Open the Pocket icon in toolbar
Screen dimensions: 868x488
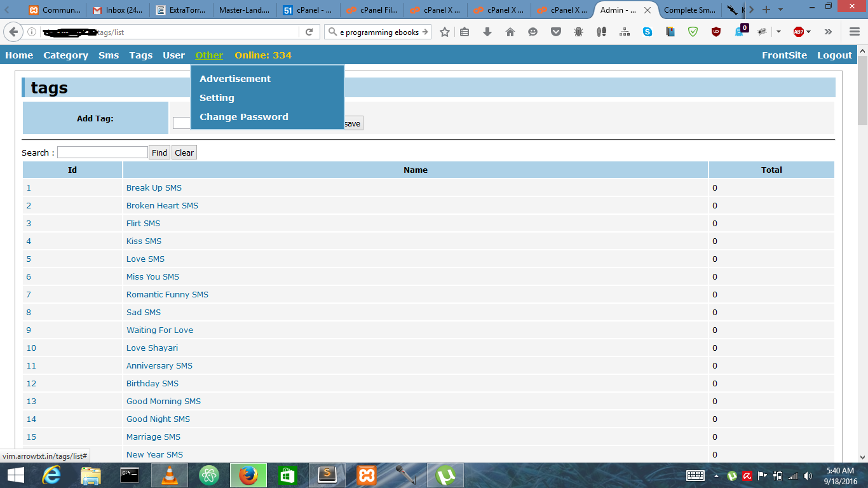coord(556,32)
